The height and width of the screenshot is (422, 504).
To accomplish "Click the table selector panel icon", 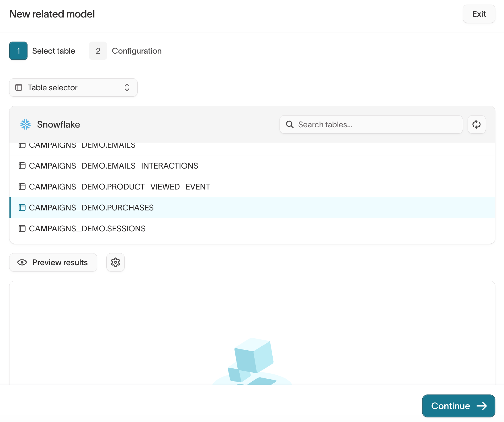I will (x=19, y=87).
